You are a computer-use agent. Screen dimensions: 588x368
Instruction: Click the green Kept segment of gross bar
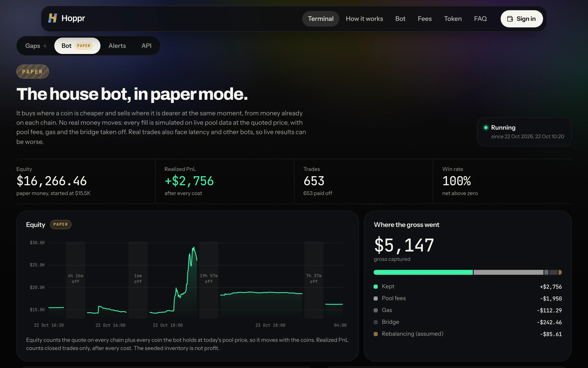[423, 272]
